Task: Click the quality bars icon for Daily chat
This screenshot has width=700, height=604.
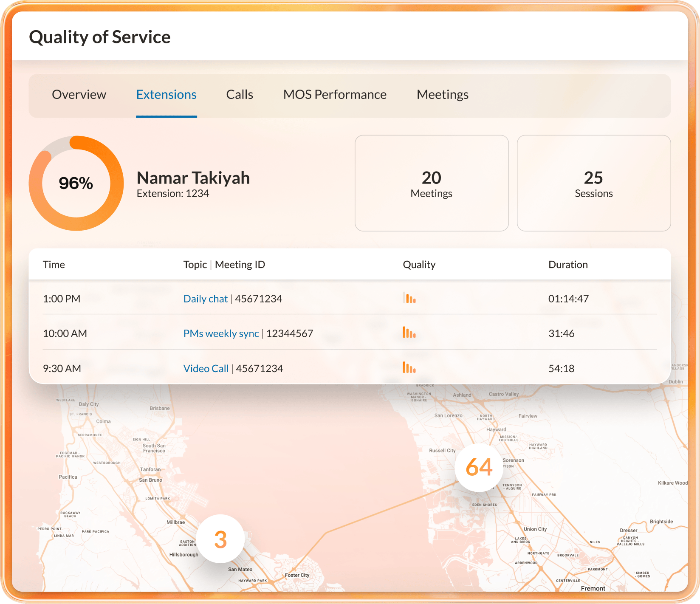Action: click(x=409, y=299)
